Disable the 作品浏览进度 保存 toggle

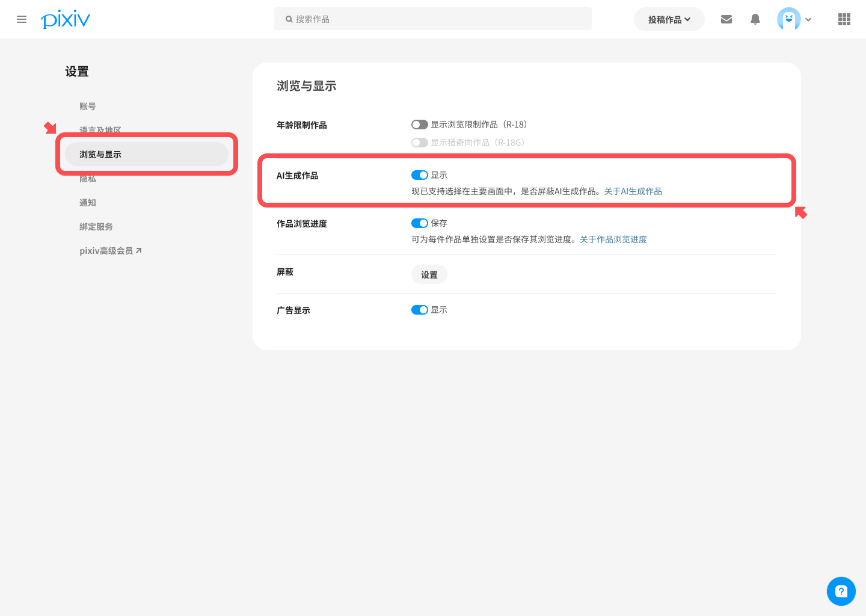click(x=420, y=223)
